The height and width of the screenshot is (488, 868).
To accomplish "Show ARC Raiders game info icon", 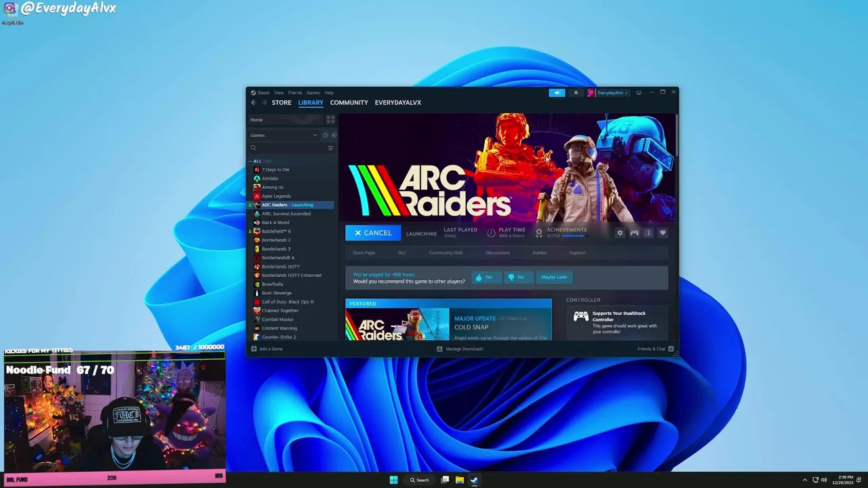I will pos(648,232).
